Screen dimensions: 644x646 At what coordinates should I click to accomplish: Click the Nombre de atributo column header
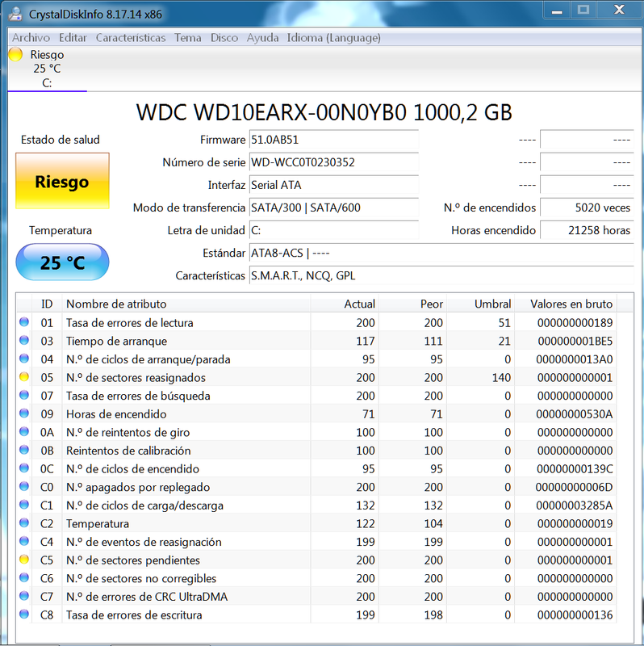pos(186,304)
